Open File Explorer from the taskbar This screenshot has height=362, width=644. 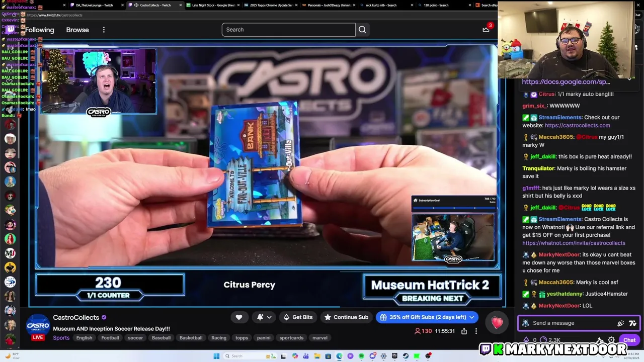(317, 356)
